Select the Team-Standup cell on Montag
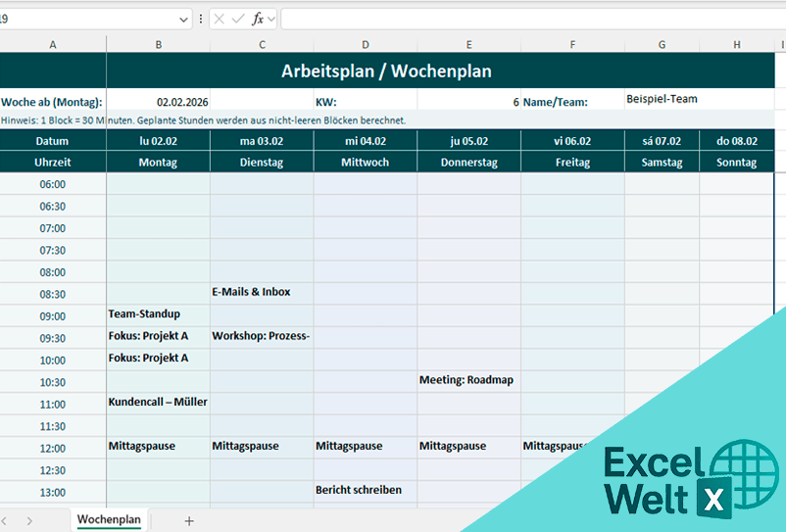786x532 pixels. 158,314
